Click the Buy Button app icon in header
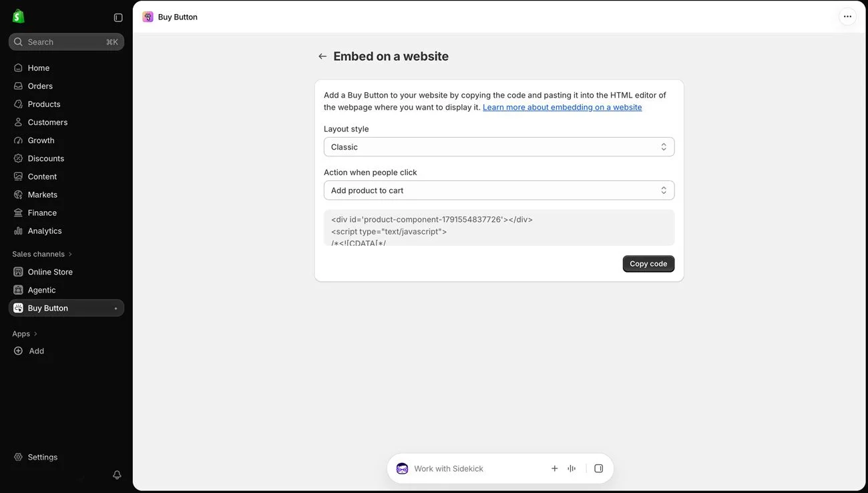The height and width of the screenshot is (493, 868). click(148, 17)
